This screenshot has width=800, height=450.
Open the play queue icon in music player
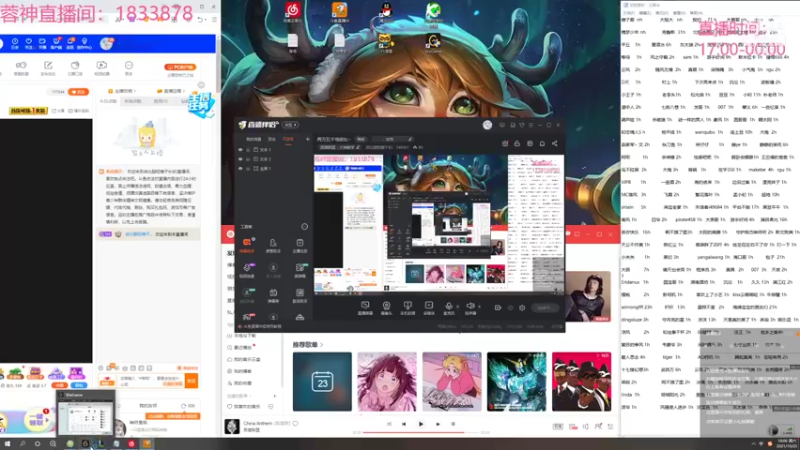tap(611, 427)
